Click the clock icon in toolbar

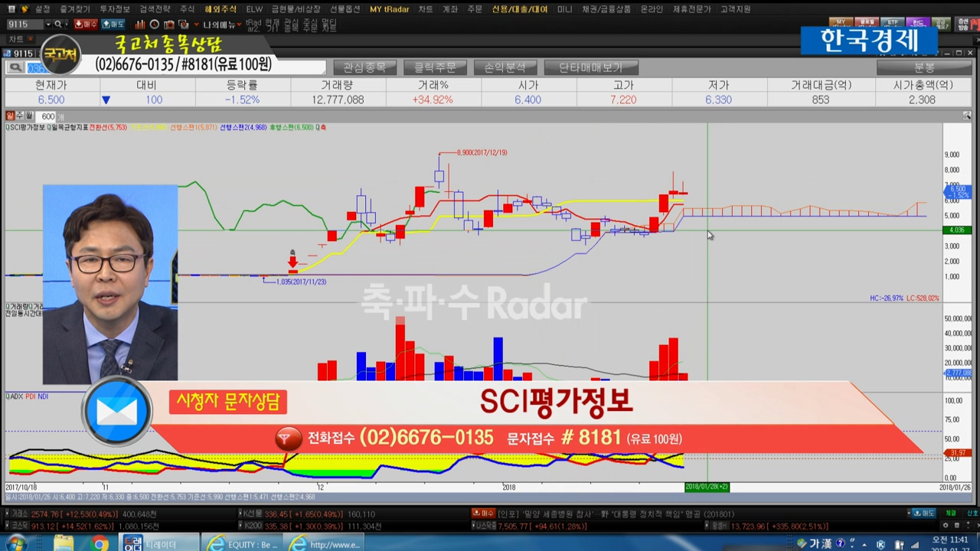pos(155,24)
